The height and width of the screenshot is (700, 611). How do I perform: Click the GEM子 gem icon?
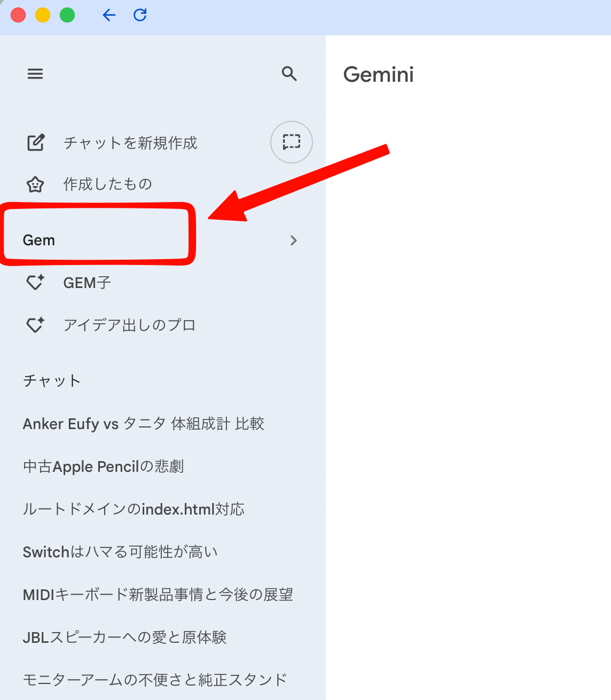coord(35,282)
